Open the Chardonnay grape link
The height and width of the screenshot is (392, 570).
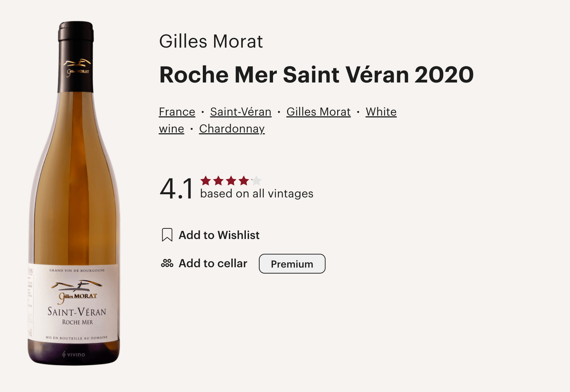click(x=232, y=129)
